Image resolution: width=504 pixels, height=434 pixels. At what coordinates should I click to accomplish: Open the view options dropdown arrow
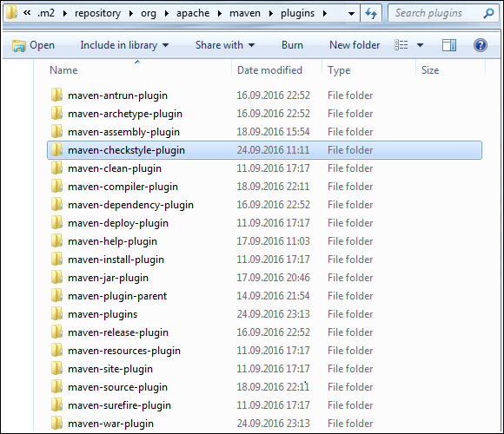[x=420, y=45]
